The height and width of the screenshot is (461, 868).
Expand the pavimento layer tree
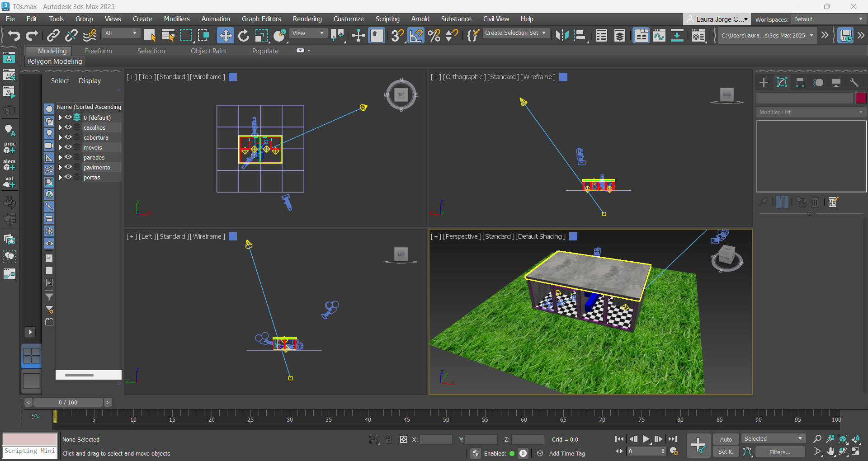click(60, 167)
